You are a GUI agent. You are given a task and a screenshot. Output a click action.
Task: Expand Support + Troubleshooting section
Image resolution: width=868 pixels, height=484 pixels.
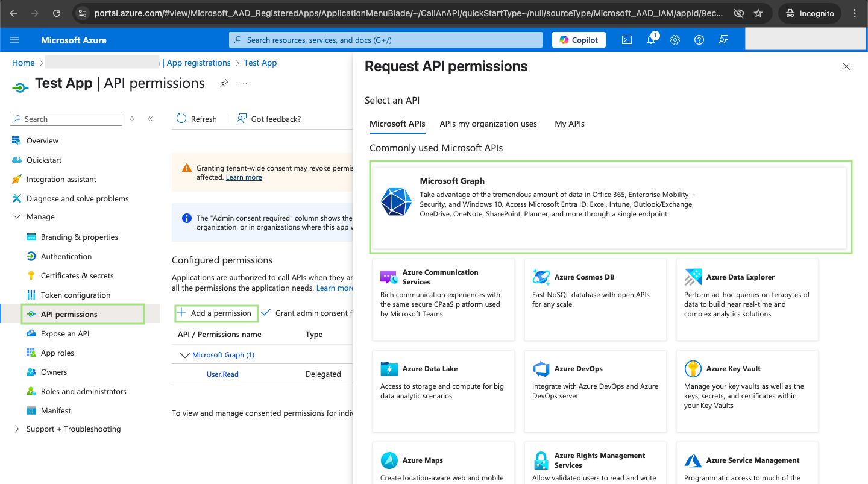(x=17, y=429)
